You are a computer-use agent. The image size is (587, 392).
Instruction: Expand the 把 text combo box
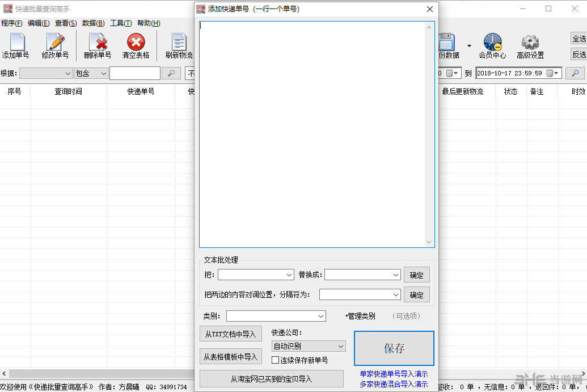(289, 275)
